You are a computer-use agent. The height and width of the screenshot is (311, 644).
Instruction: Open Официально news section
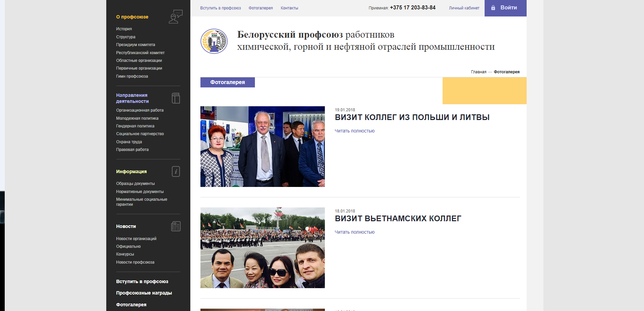128,246
